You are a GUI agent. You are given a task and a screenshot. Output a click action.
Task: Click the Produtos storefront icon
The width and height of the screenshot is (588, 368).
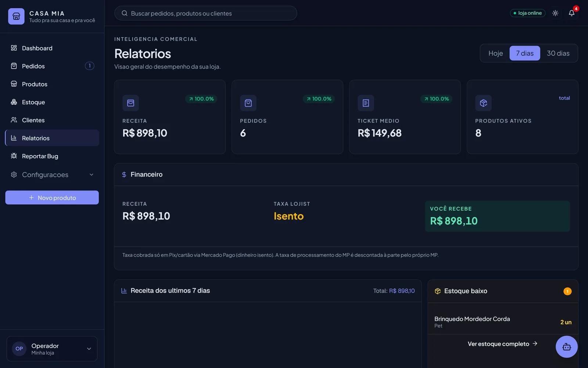14,84
